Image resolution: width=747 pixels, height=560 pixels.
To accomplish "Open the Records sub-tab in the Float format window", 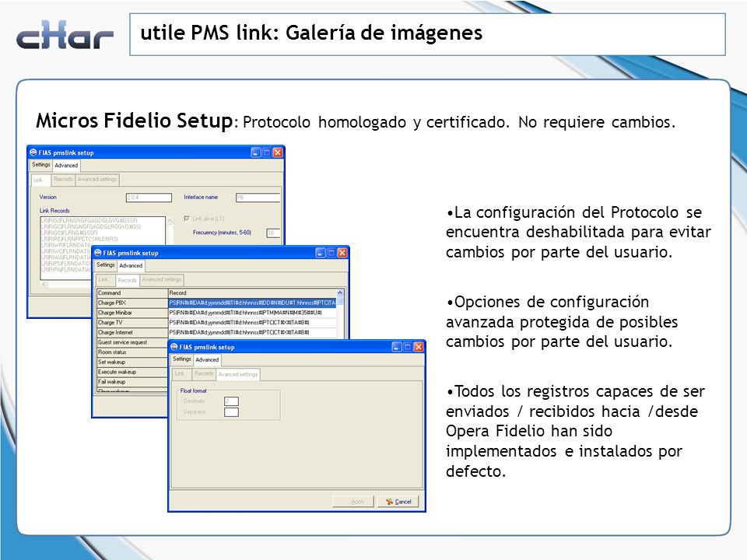I will tap(204, 374).
